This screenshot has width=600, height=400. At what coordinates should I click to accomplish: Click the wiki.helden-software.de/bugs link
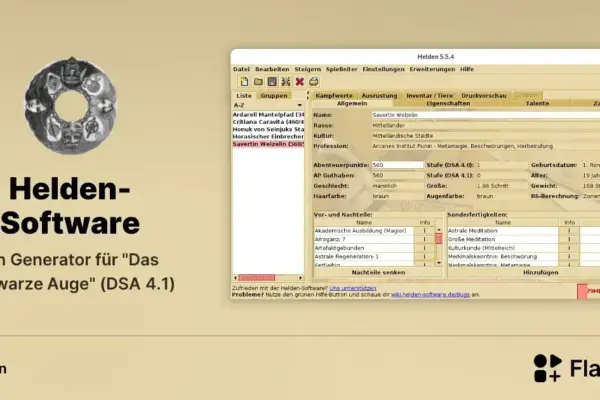430,295
